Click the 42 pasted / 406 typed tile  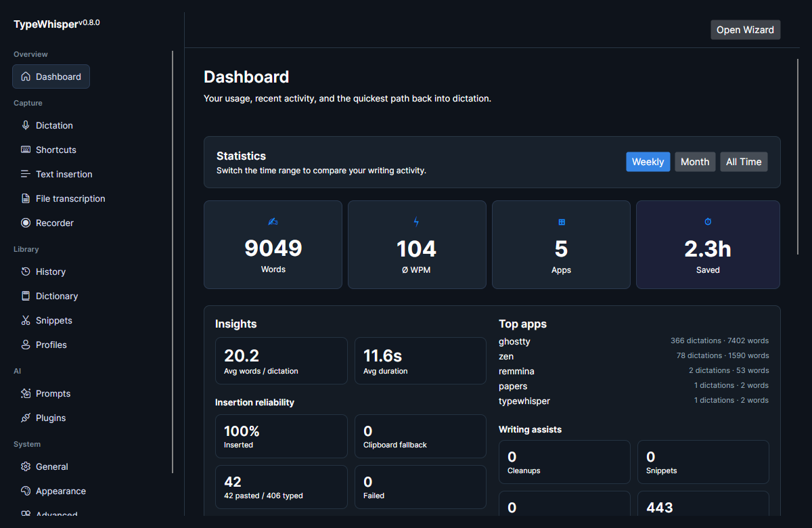[281, 487]
